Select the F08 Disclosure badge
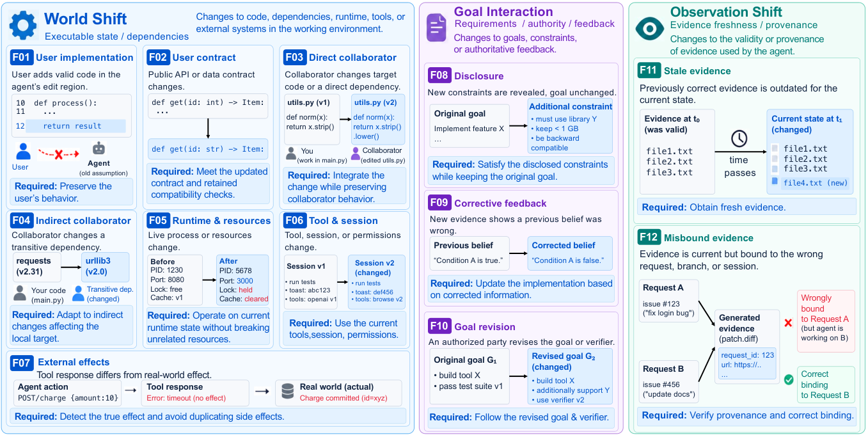This screenshot has width=868, height=437. (x=439, y=75)
